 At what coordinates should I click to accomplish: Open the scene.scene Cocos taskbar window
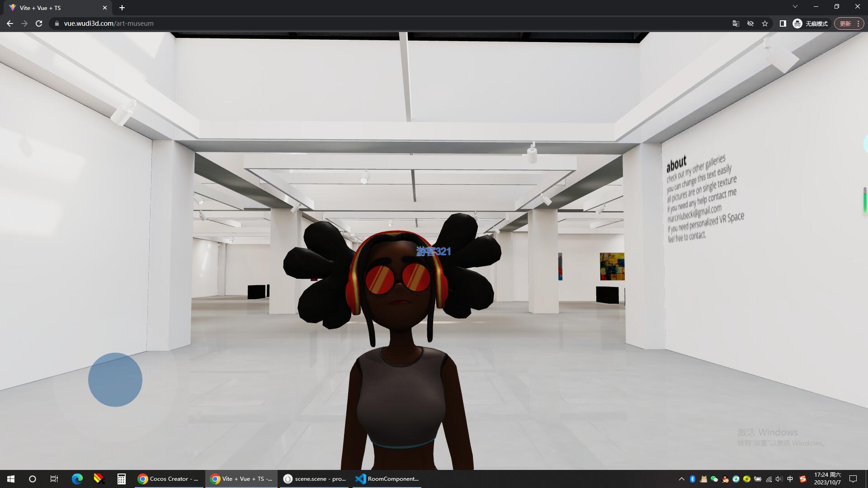[314, 479]
